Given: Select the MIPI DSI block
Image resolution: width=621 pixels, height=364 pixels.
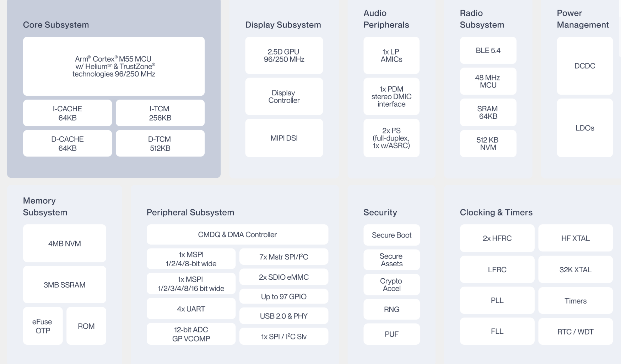Looking at the screenshot, I should click(284, 138).
